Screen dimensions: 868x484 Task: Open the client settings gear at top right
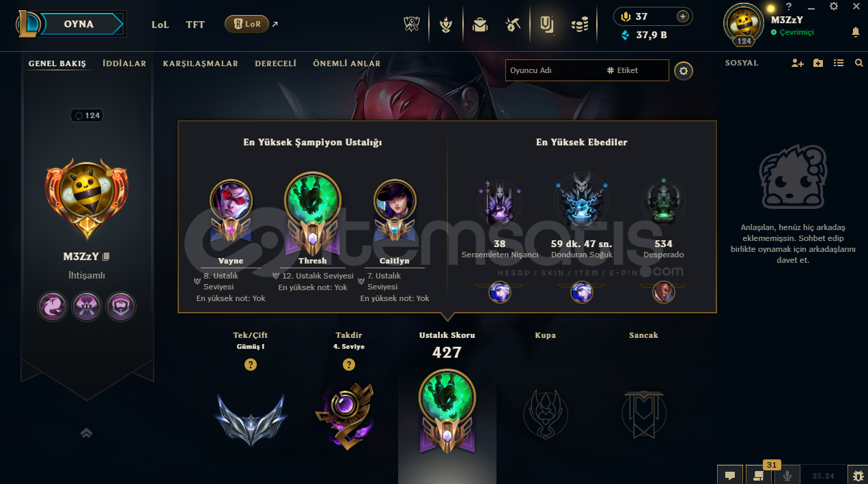834,6
